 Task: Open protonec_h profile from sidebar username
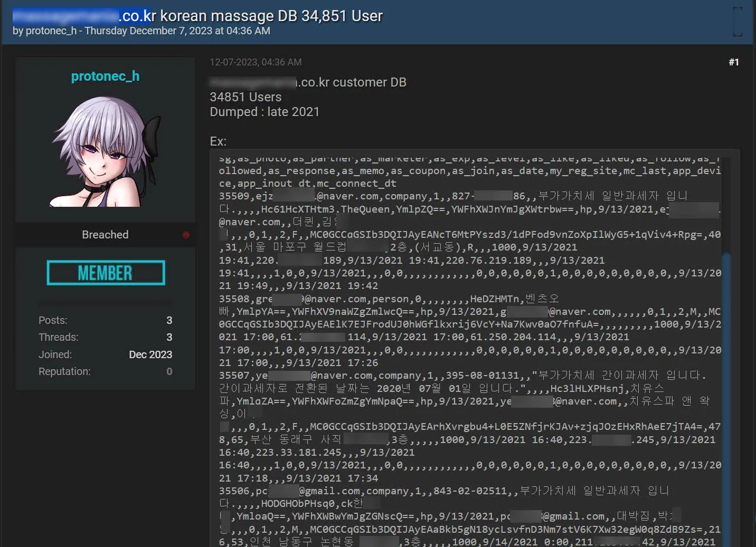coord(105,76)
